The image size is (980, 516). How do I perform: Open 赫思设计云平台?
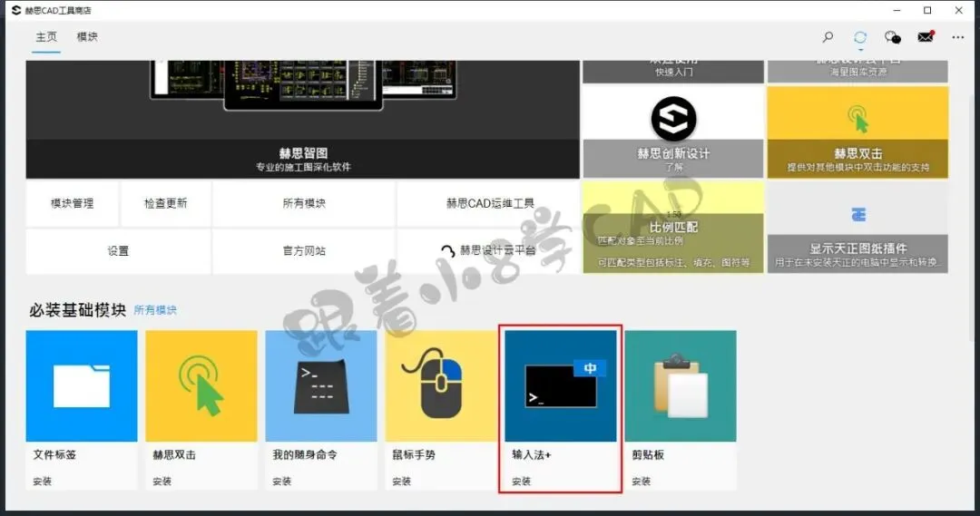pyautogui.click(x=489, y=250)
